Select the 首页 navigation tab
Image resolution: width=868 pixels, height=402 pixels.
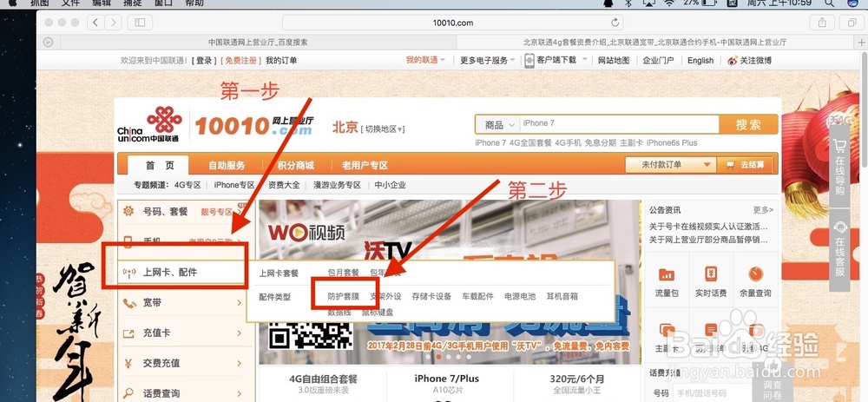pos(160,165)
